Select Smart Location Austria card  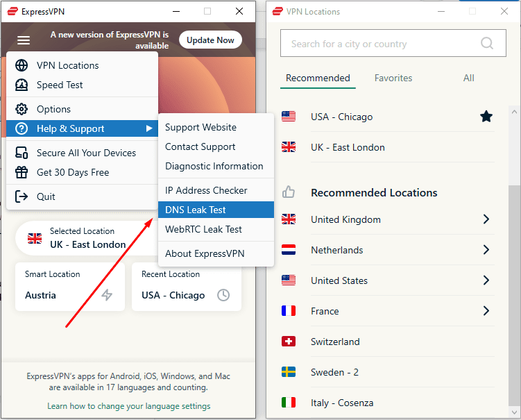(70, 287)
